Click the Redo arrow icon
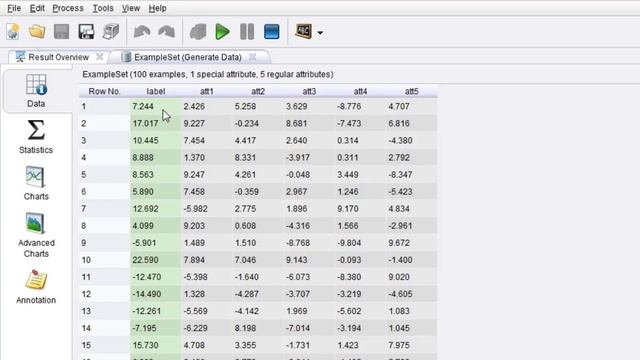Viewport: 640px width, 360px height. point(167,31)
